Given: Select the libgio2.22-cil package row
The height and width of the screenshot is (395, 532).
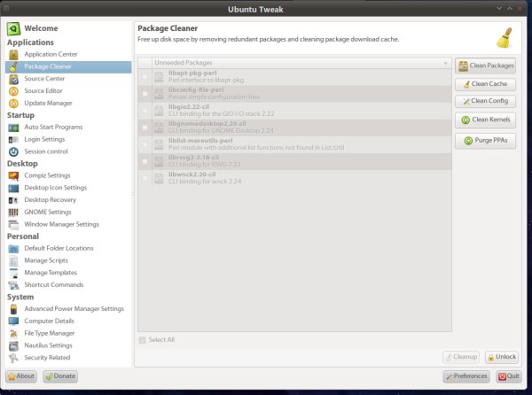Looking at the screenshot, I should coord(295,111).
